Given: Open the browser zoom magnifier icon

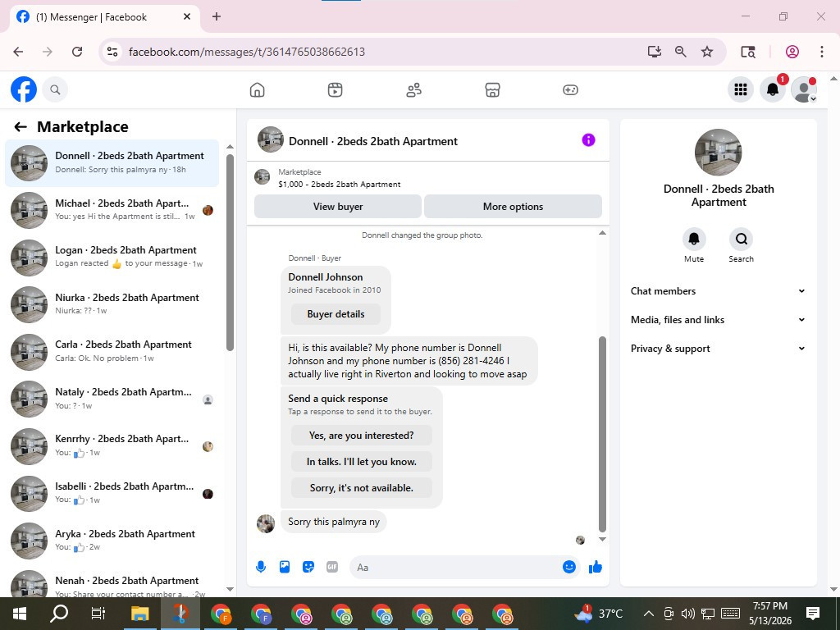Looking at the screenshot, I should (680, 52).
